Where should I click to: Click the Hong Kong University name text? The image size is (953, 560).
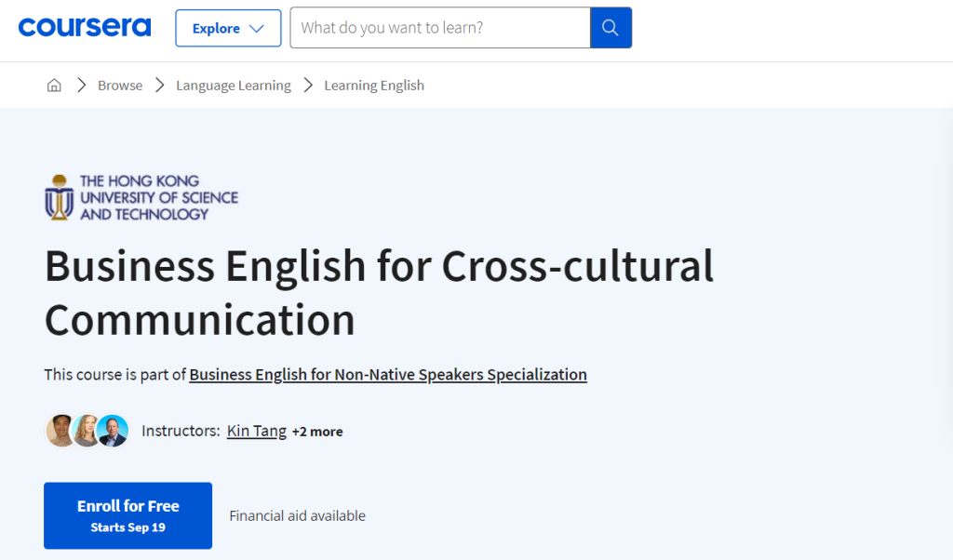[x=158, y=197]
